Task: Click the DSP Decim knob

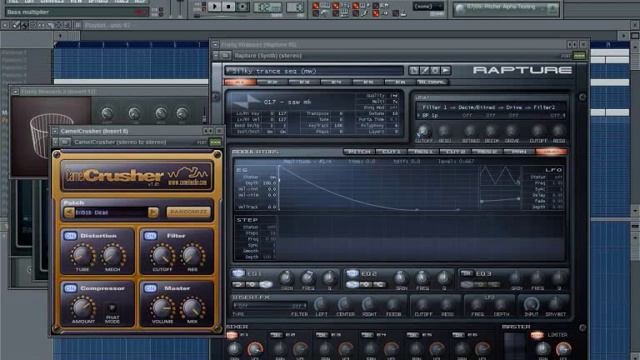Action: pyautogui.click(x=491, y=131)
